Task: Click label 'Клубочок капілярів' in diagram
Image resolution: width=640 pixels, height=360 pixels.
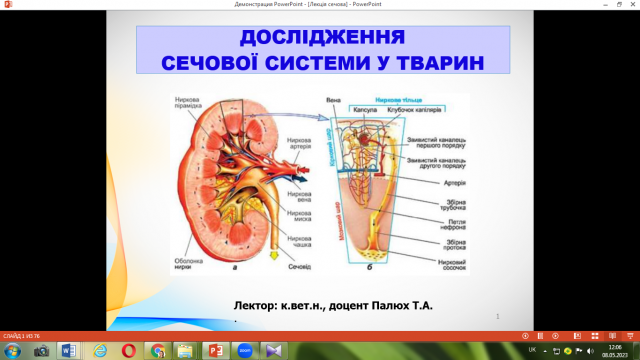Action: click(x=414, y=110)
